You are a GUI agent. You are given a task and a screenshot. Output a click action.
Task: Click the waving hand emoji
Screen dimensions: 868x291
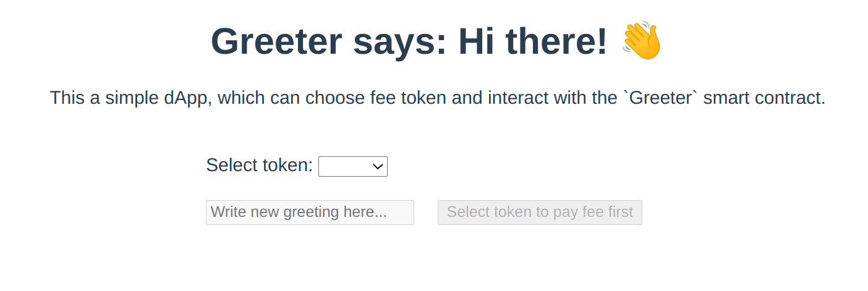click(642, 41)
